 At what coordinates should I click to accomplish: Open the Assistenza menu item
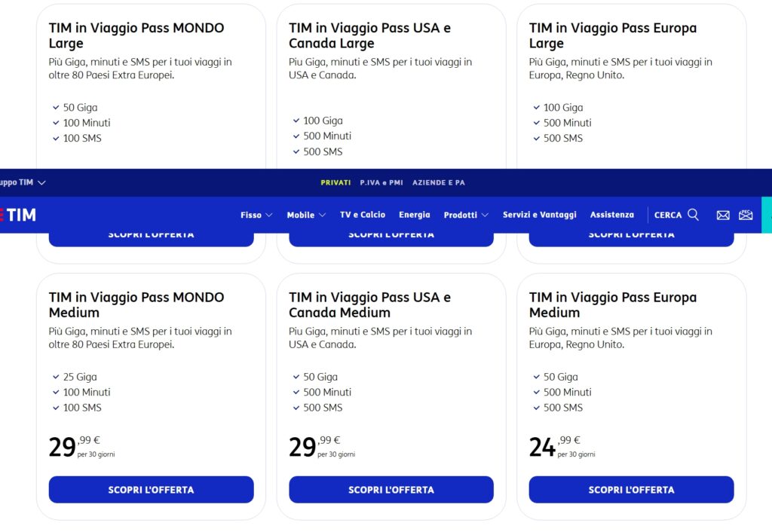tap(611, 215)
